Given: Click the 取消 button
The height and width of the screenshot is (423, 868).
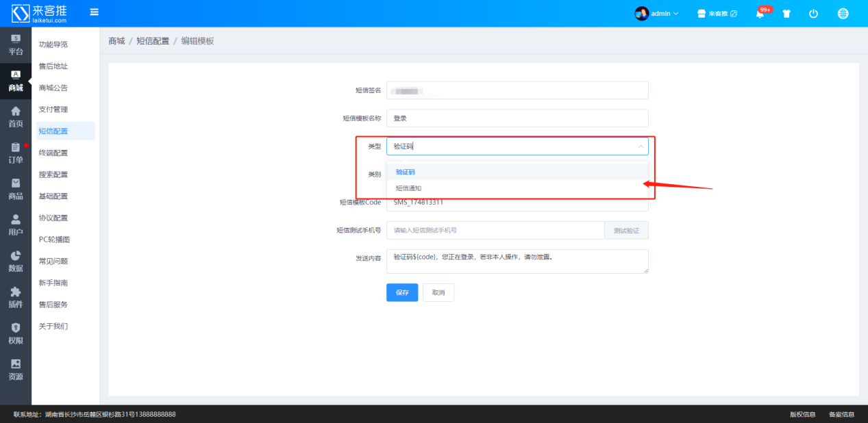Looking at the screenshot, I should pyautogui.click(x=438, y=292).
